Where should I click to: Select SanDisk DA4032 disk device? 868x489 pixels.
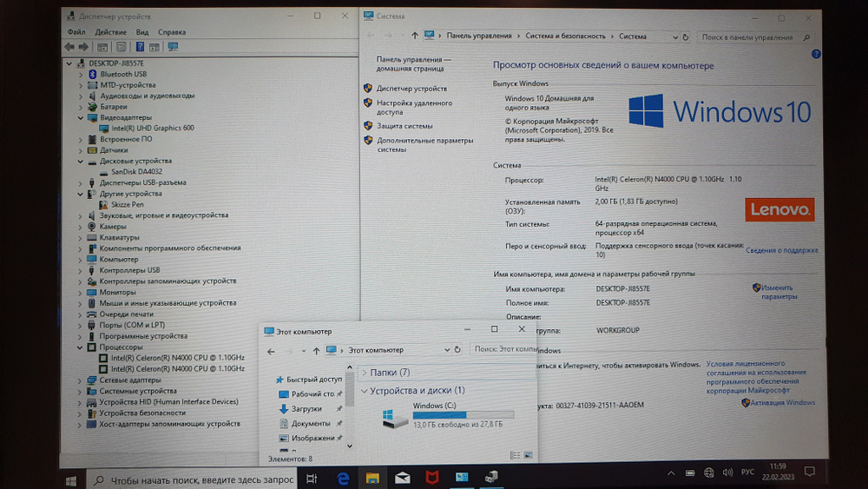click(x=137, y=172)
